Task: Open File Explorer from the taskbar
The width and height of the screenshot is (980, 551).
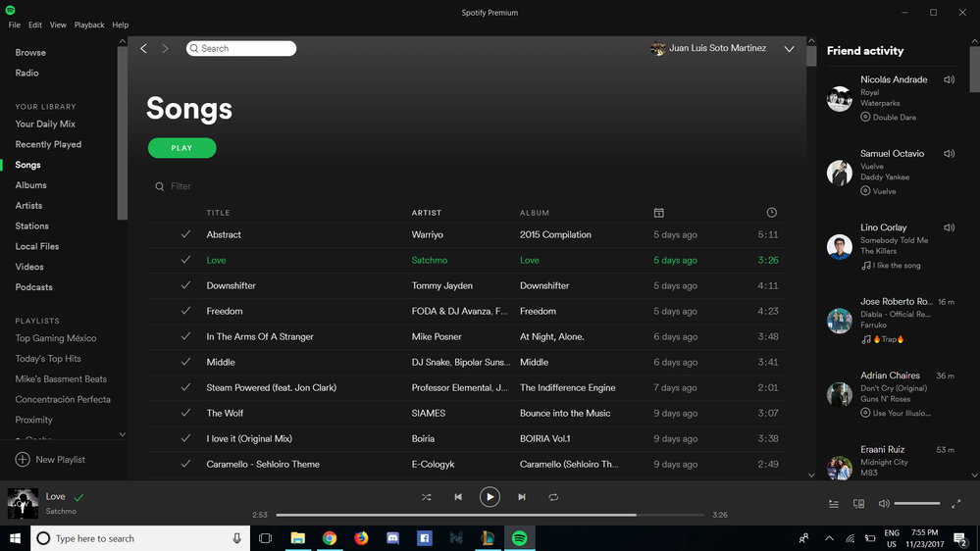Action: coord(297,538)
